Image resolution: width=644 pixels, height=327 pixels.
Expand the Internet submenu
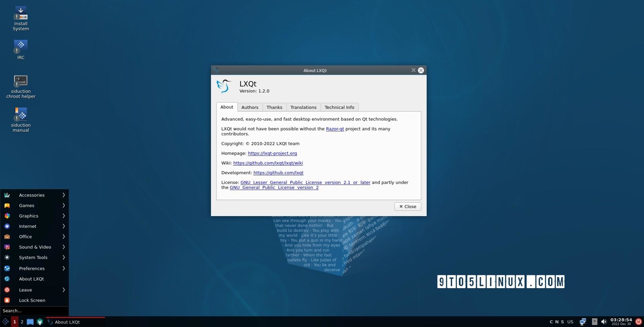point(34,226)
